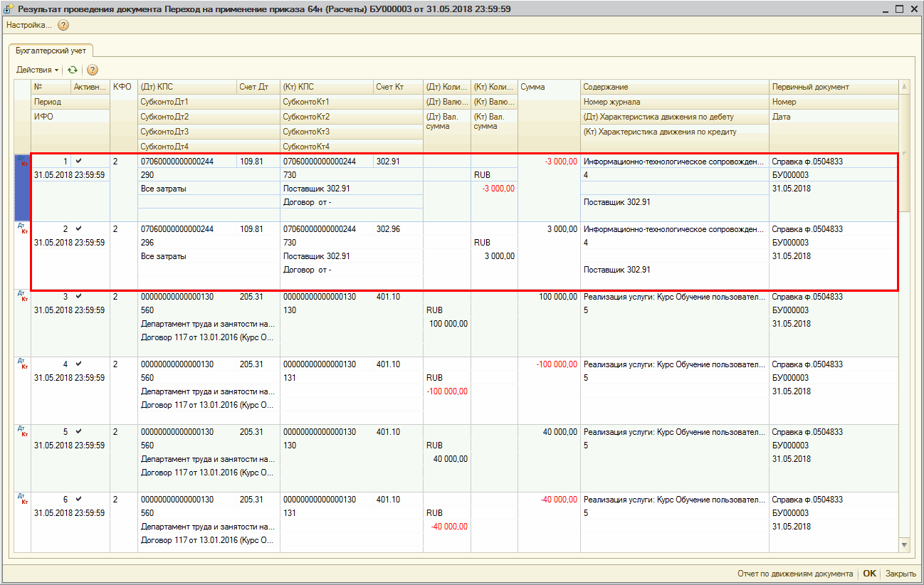Toggle the active checkmark in row 2
Viewport: 924px width, 585px height.
pos(78,228)
